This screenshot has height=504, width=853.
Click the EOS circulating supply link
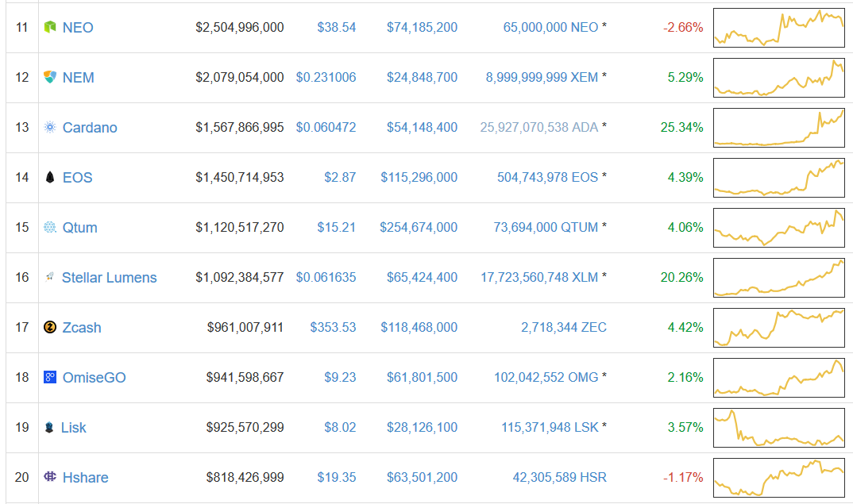547,178
